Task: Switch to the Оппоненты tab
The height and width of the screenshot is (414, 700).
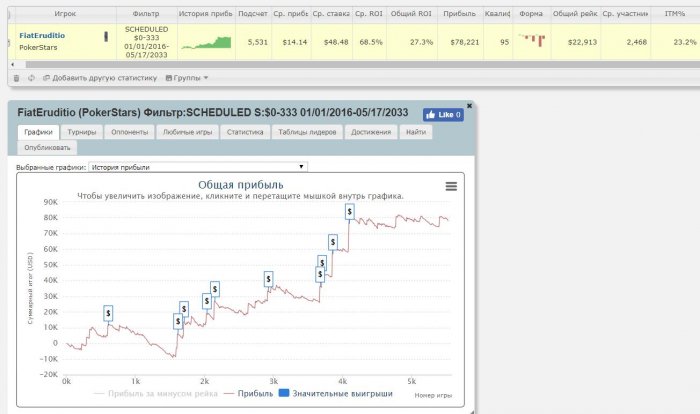Action: (x=129, y=132)
